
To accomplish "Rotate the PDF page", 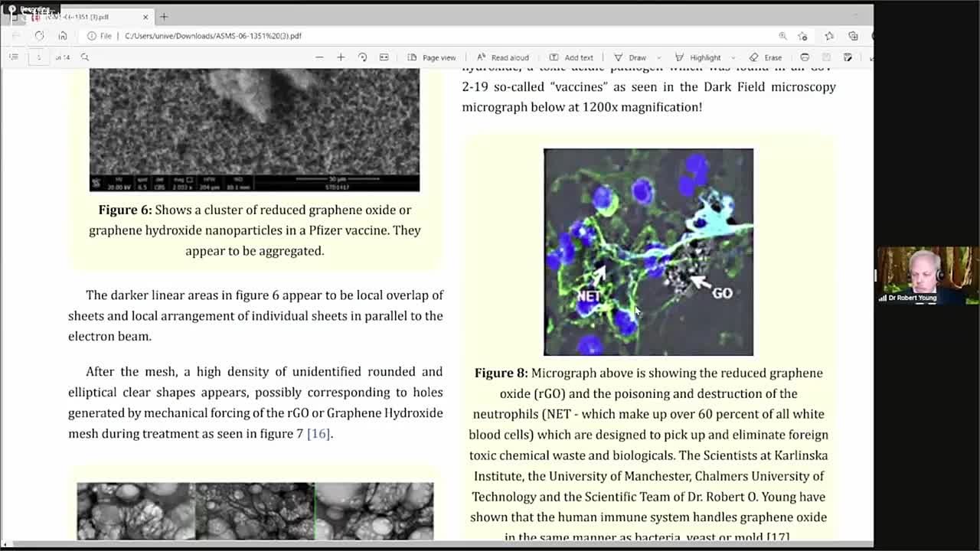I will pyautogui.click(x=362, y=57).
